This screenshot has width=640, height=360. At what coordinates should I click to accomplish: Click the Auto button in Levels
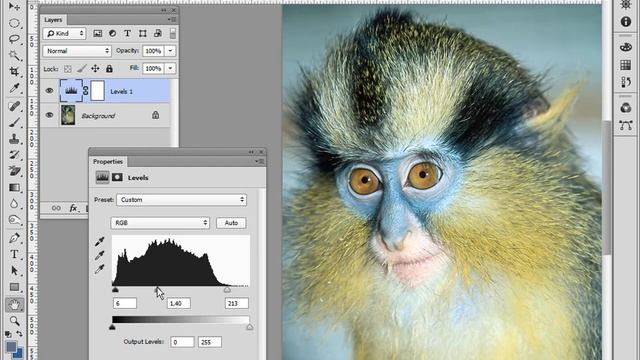(x=231, y=223)
